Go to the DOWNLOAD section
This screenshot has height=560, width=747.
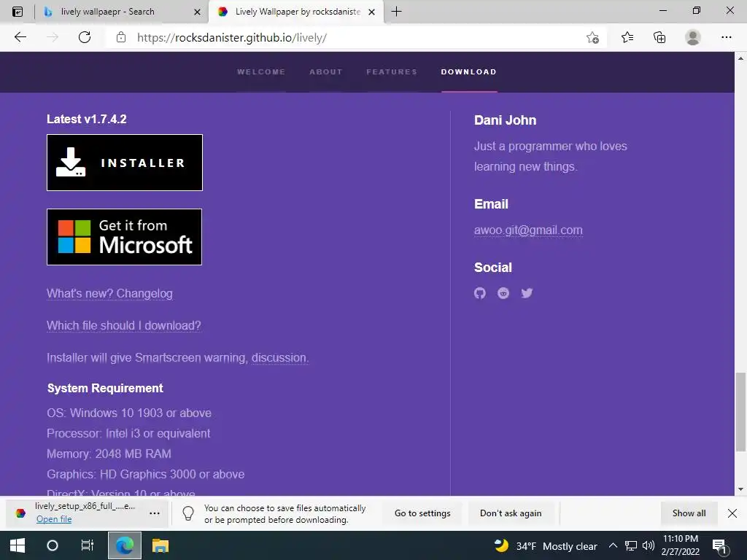point(469,72)
